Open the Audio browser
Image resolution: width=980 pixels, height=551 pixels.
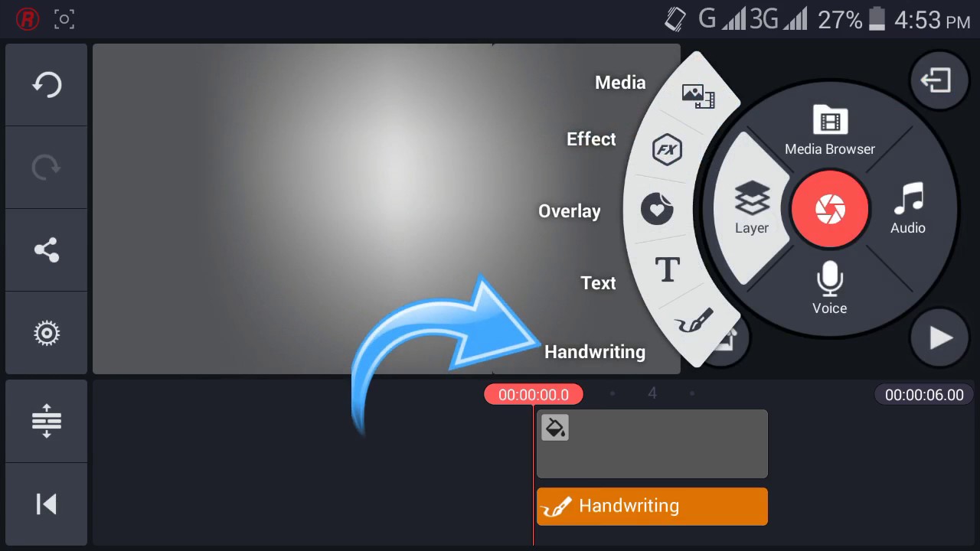coord(908,208)
